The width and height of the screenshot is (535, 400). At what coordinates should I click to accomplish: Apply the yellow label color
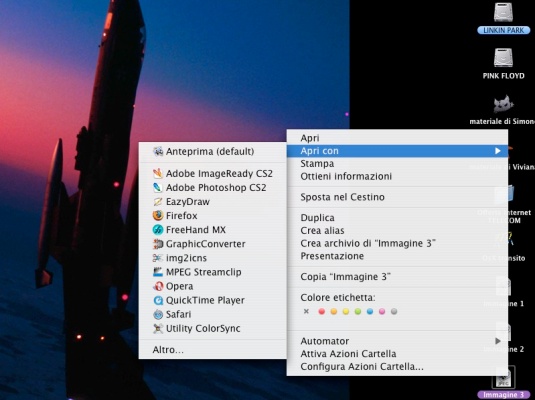(x=346, y=311)
